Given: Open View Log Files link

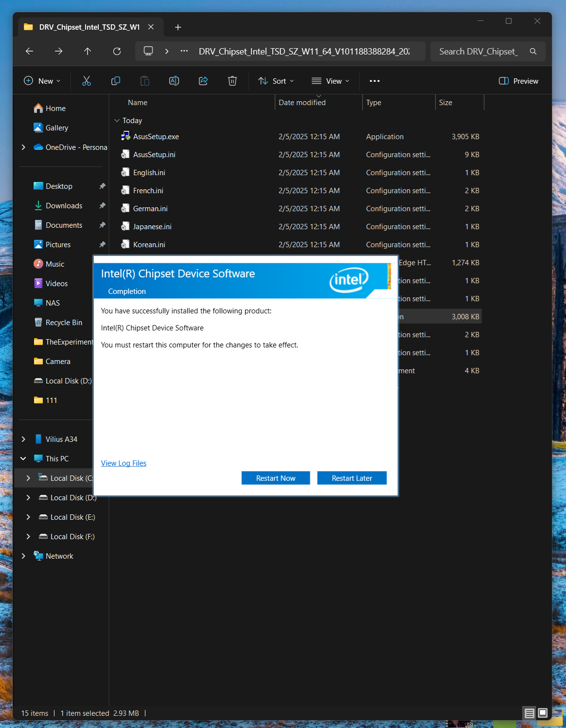Looking at the screenshot, I should coord(124,463).
